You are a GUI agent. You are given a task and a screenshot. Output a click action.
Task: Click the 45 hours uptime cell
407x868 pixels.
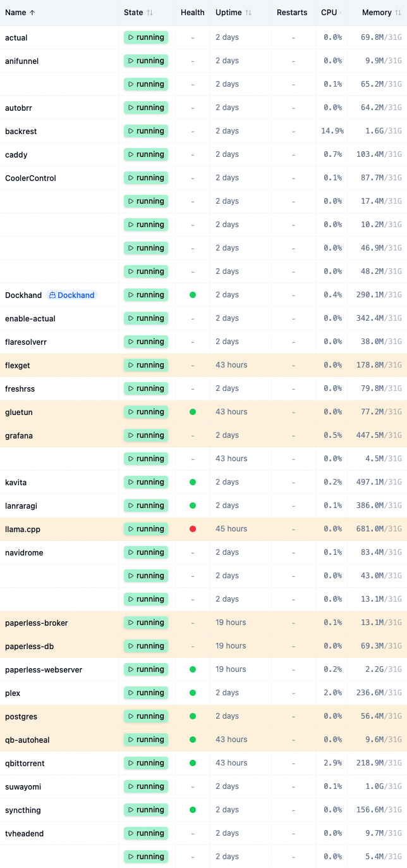231,529
